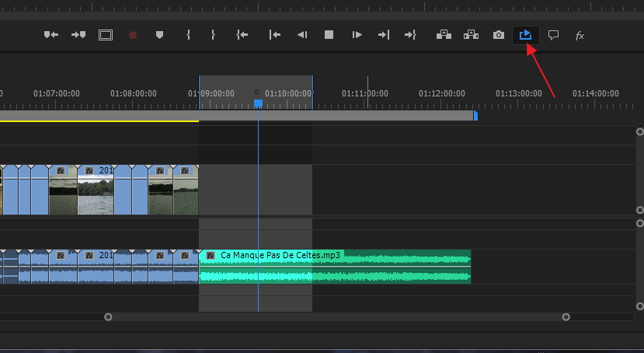
Task: Click the speech bubble comment icon
Action: 553,35
